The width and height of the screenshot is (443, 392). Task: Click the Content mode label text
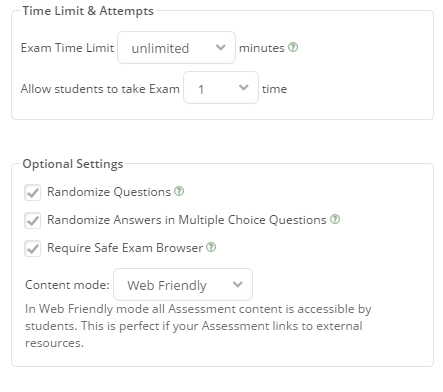click(67, 285)
